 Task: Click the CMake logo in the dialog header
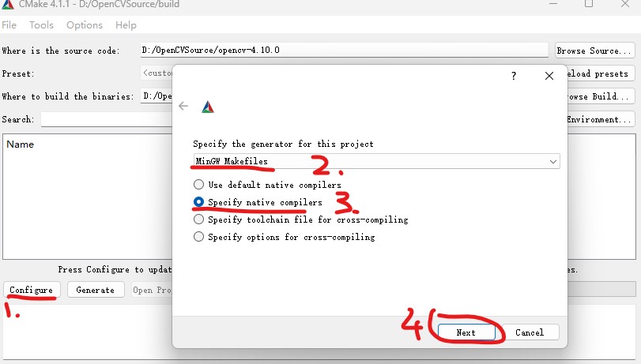208,107
